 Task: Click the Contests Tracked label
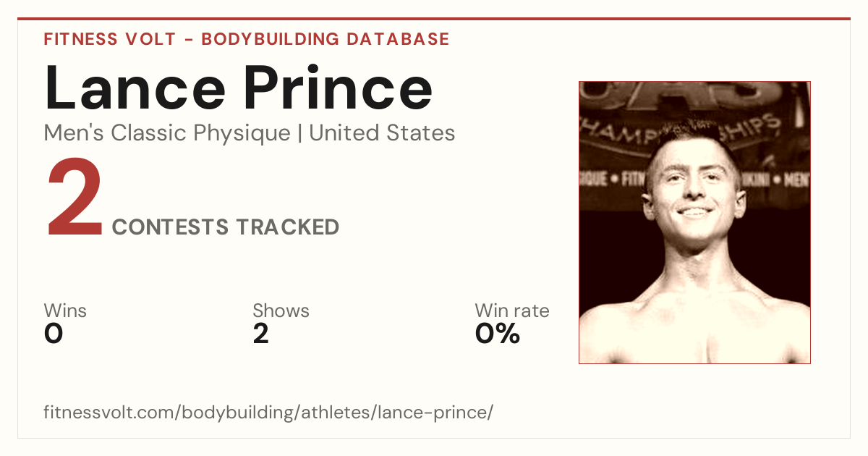(x=226, y=227)
